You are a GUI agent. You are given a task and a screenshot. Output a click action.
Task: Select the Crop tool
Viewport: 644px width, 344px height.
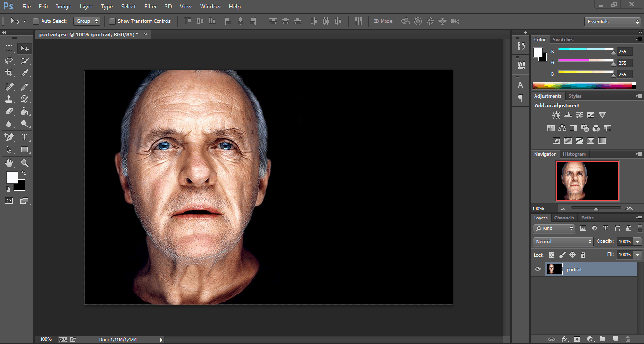point(9,73)
